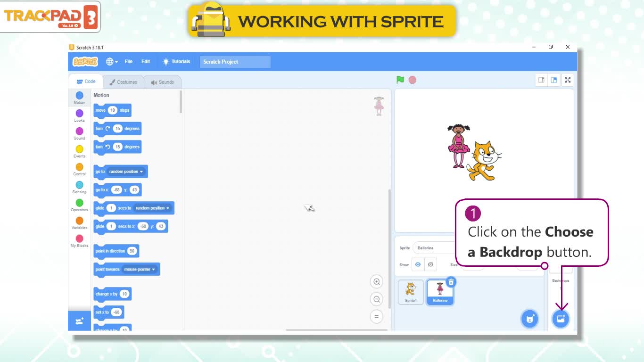Select Ballerina sprite thumbnail
644x362 pixels.
point(440,292)
